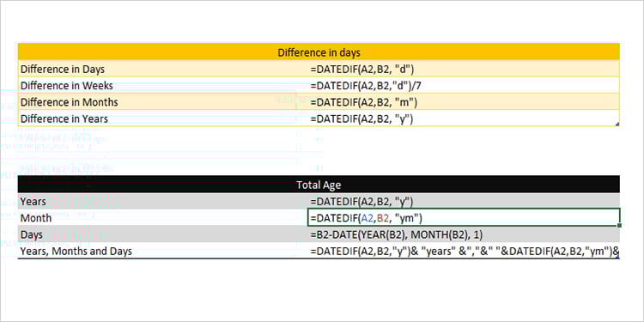The height and width of the screenshot is (322, 644).
Task: Click the =B2-DATE(YEAR(B2), MONTH(B2), 1) cell
Action: pyautogui.click(x=464, y=234)
